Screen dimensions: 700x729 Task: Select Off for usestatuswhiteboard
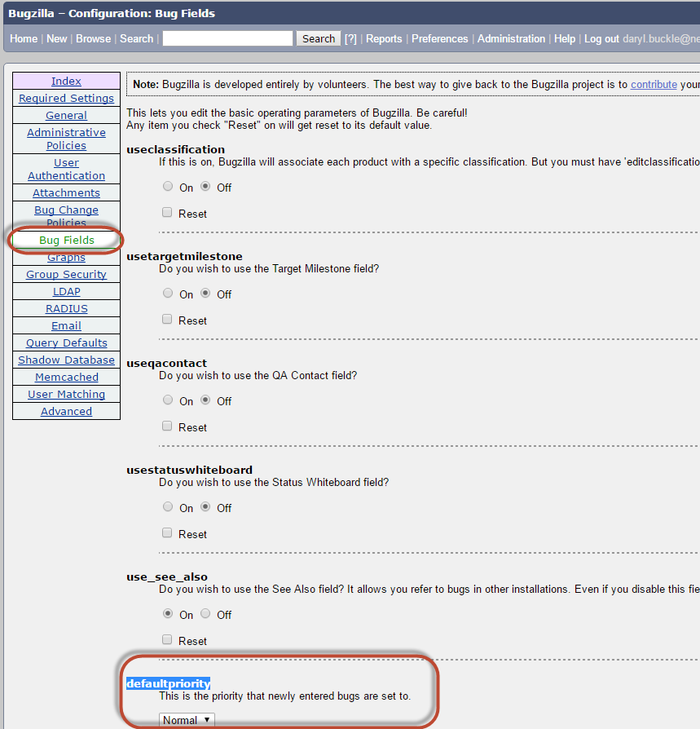pos(205,507)
